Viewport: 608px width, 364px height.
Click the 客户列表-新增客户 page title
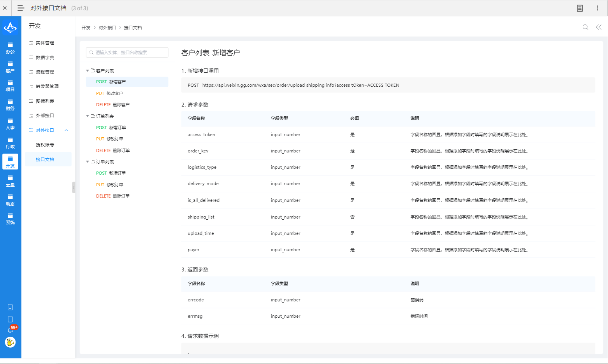(x=211, y=52)
